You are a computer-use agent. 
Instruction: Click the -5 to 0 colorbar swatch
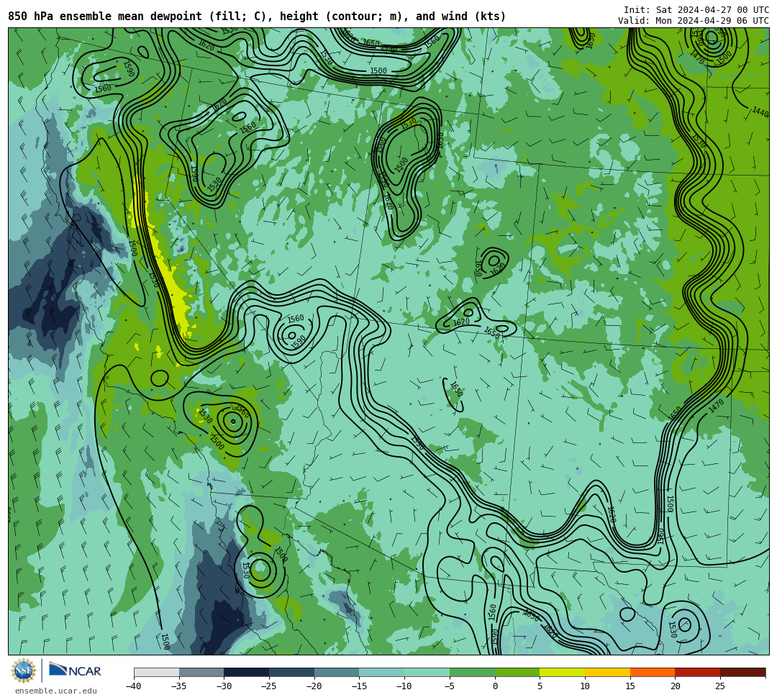pyautogui.click(x=472, y=672)
